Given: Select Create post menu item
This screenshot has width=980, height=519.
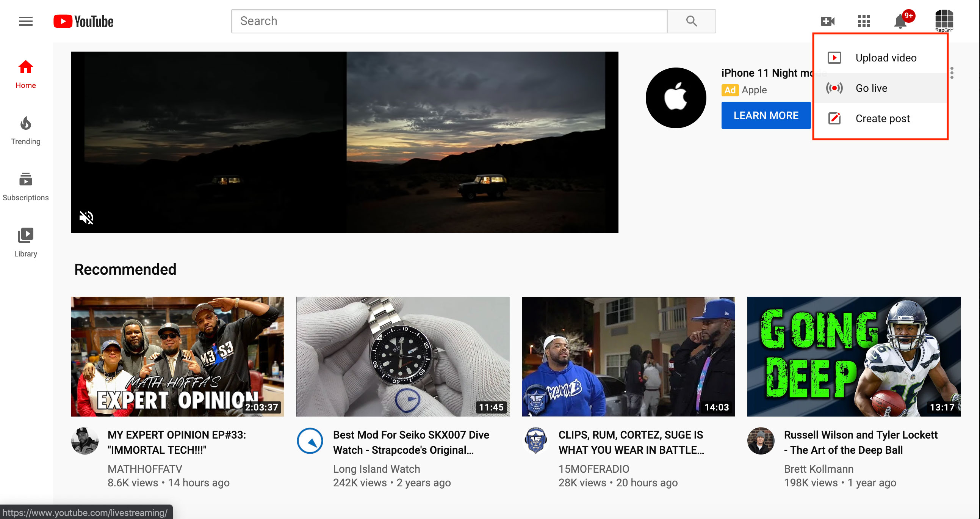Looking at the screenshot, I should pos(882,119).
